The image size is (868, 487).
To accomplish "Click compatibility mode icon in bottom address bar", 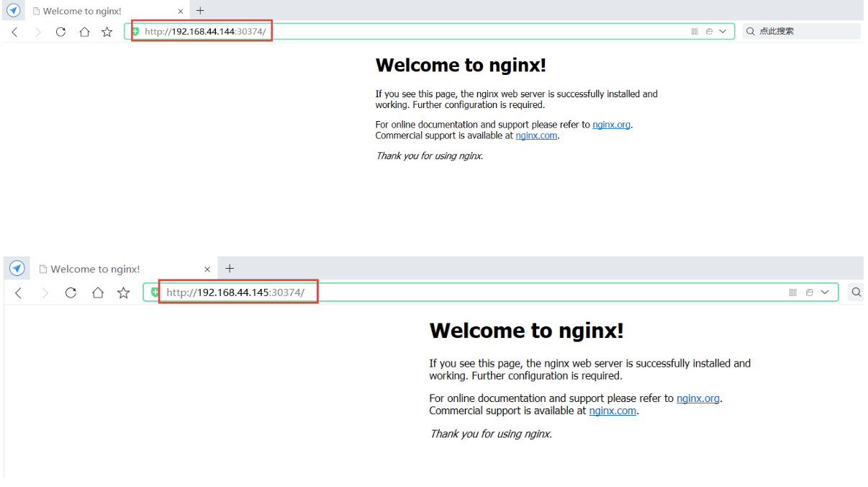I will click(x=810, y=292).
